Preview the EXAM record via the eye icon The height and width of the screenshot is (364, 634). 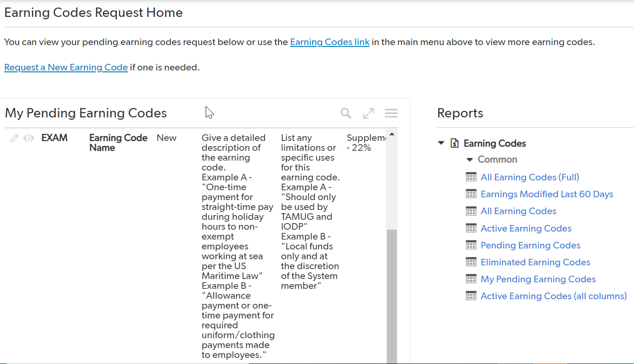29,138
